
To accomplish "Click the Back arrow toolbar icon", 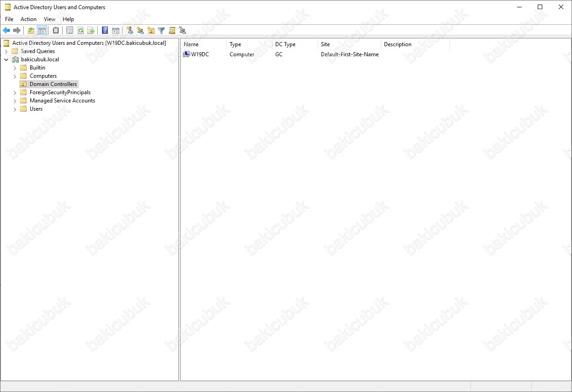I will click(6, 31).
